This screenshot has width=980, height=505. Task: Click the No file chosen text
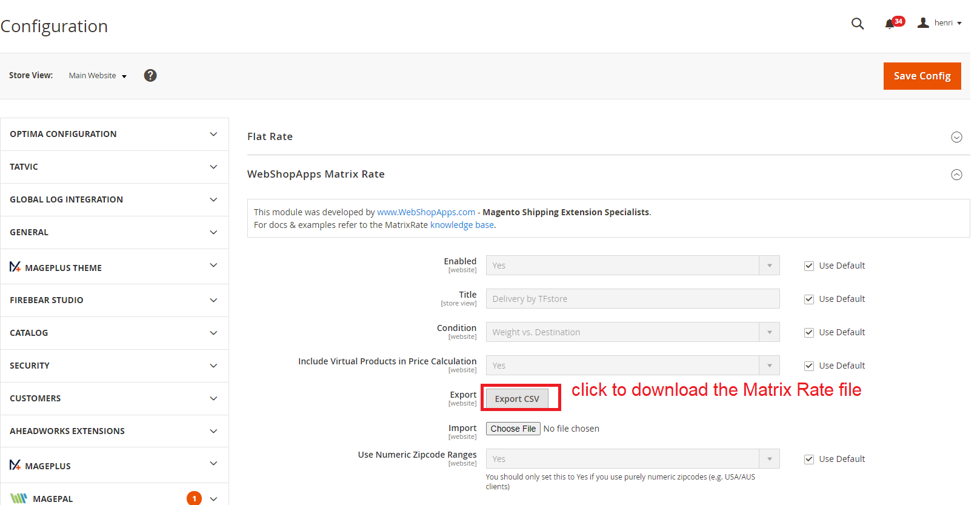[571, 429]
